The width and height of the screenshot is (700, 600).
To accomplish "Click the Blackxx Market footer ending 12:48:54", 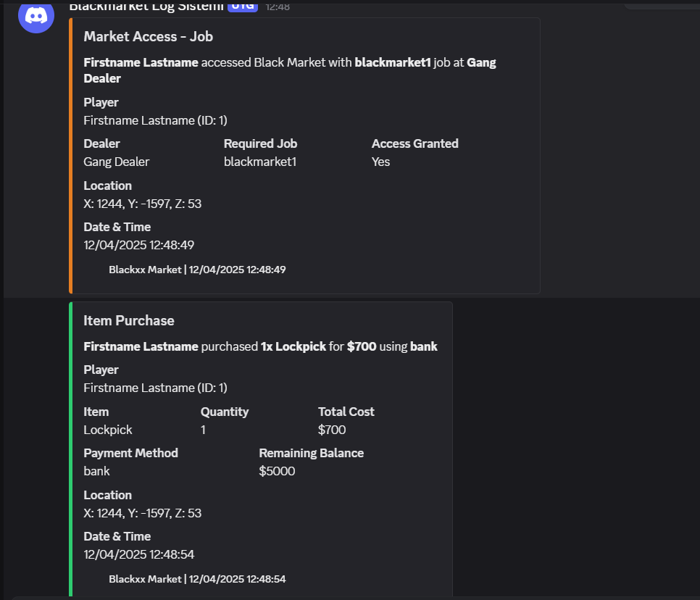I will tap(197, 579).
